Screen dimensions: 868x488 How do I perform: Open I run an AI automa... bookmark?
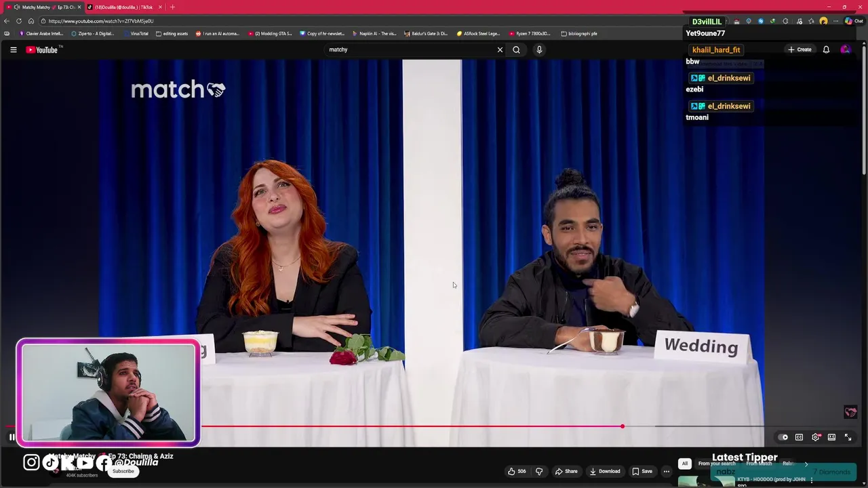click(x=218, y=33)
